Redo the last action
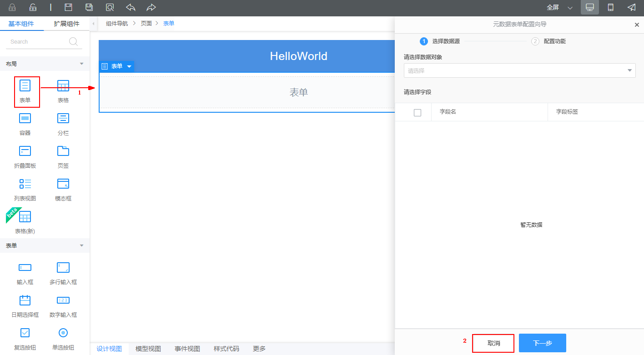Image resolution: width=644 pixels, height=355 pixels. tap(151, 7)
